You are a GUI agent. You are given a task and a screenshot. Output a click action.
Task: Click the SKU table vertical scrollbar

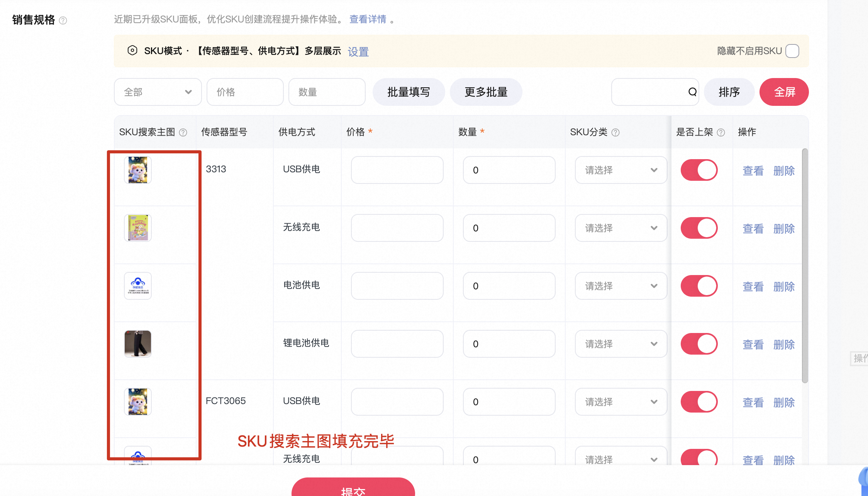[x=805, y=266]
